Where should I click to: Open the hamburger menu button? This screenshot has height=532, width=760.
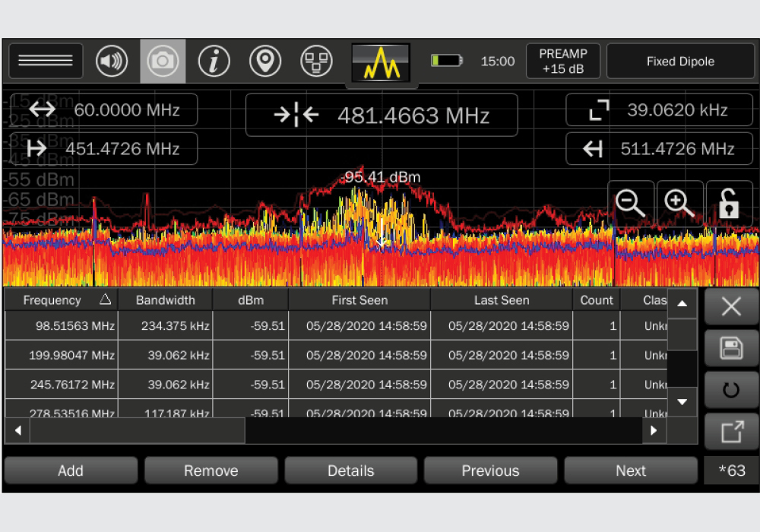(x=46, y=61)
